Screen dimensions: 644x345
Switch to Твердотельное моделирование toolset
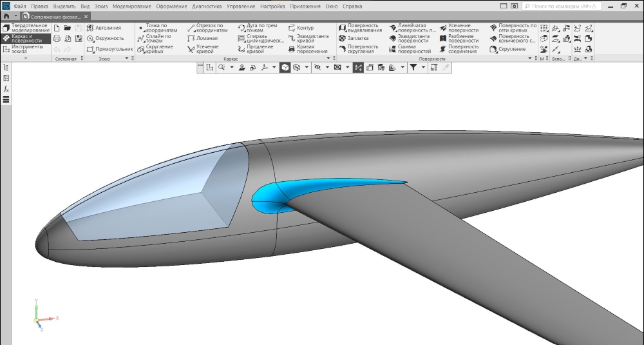point(26,28)
